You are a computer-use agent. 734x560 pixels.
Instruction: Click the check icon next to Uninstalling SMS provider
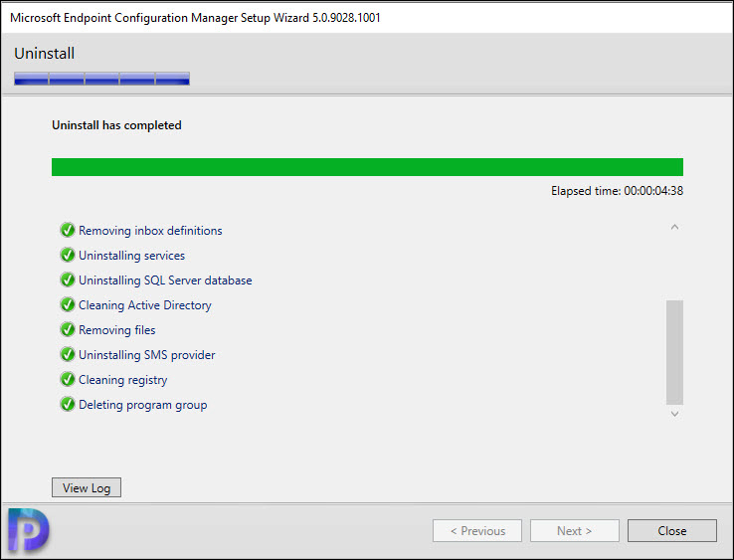click(68, 354)
